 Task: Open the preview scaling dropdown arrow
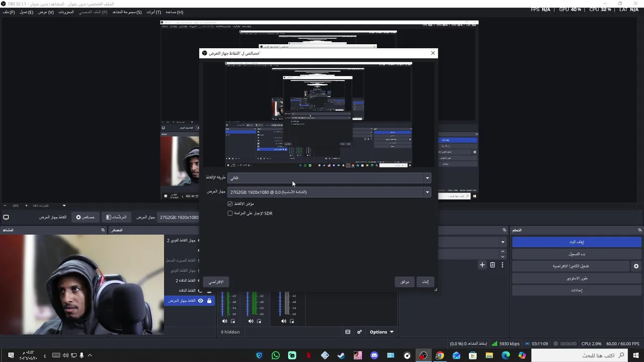pyautogui.click(x=64, y=205)
